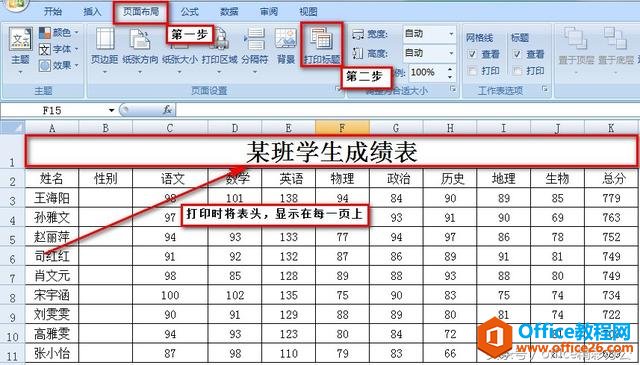Expand the 宽度 width dropdown set to 自动
The width and height of the screenshot is (640, 365).
pyautogui.click(x=451, y=34)
